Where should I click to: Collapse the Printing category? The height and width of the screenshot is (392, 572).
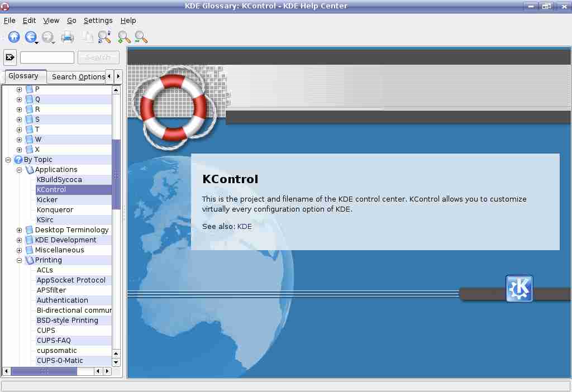click(x=19, y=260)
